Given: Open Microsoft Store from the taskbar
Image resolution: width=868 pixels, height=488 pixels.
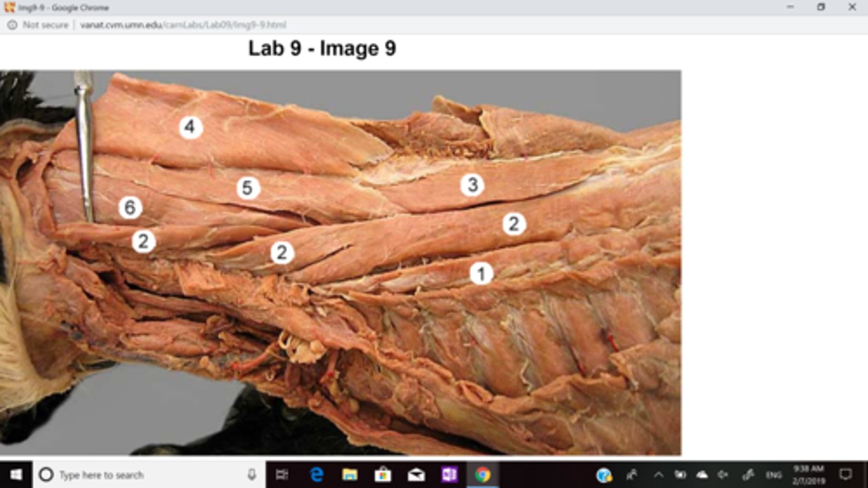Looking at the screenshot, I should click(383, 475).
